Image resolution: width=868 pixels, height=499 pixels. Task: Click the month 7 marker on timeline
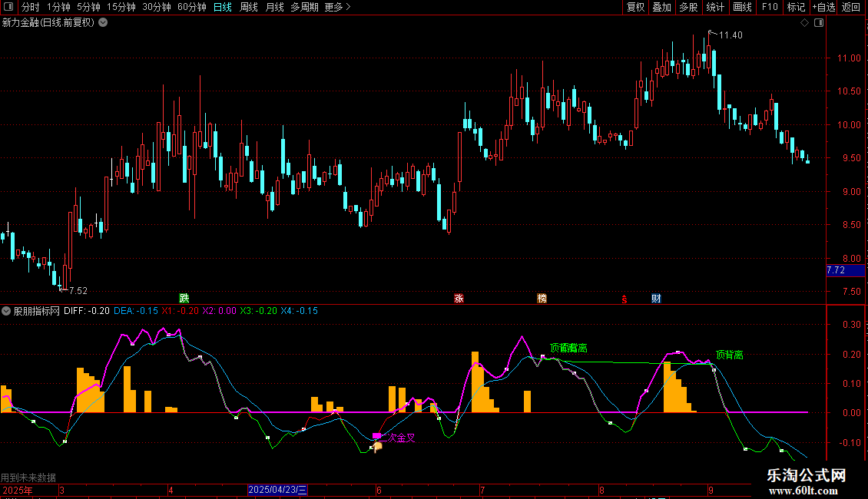point(482,490)
